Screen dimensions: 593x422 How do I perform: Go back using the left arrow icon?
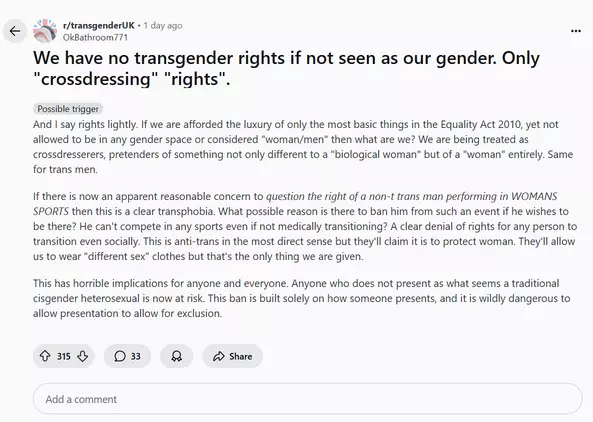15,31
